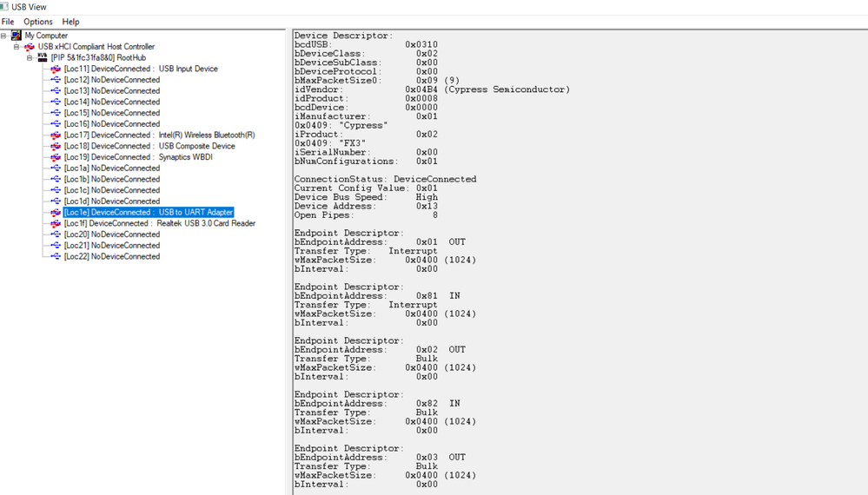Click the ConnectionStatus DeviceConnected line
The width and height of the screenshot is (868, 495).
tap(385, 179)
